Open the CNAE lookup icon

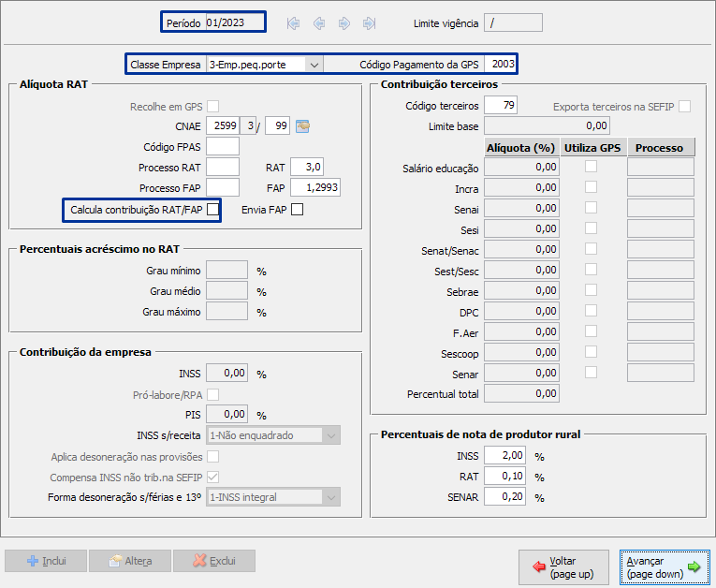point(302,125)
